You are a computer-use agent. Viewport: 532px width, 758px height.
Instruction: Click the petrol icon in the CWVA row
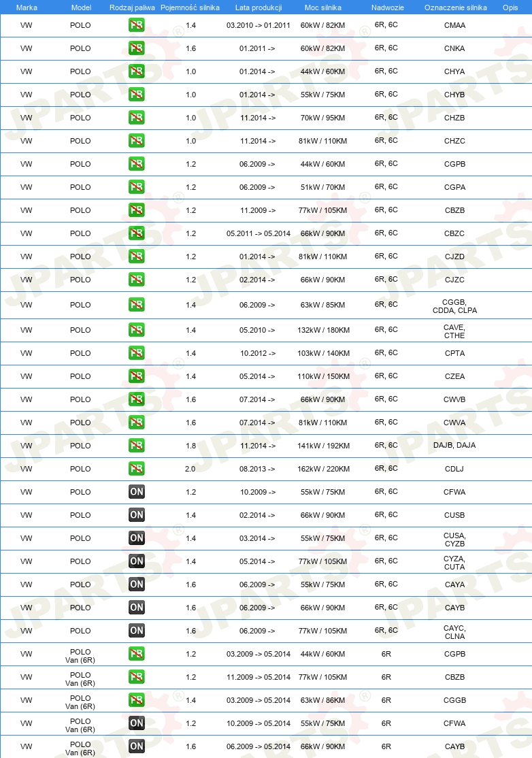pyautogui.click(x=137, y=423)
